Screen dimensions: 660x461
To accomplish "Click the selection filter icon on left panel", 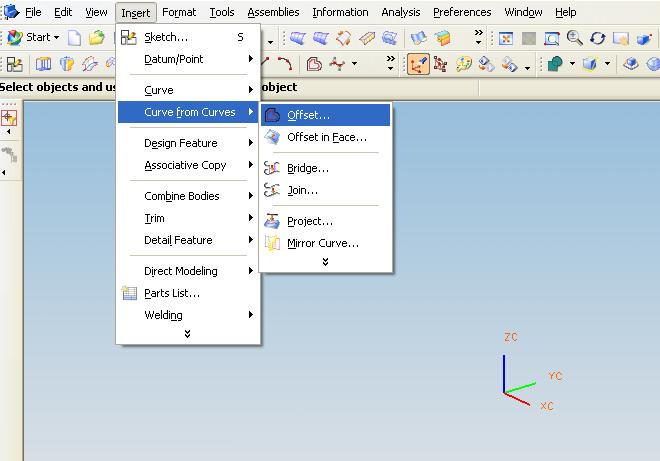I will tap(9, 117).
